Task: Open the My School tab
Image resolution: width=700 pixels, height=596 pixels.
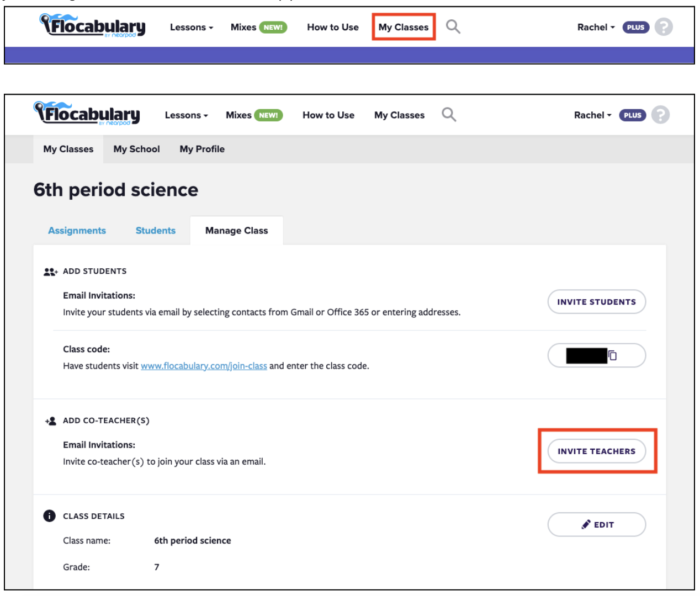Action: (136, 149)
